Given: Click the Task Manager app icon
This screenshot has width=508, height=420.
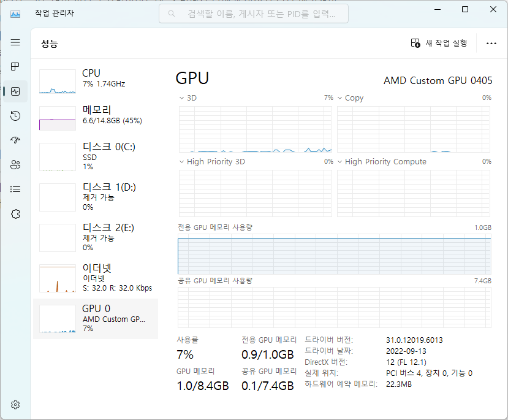Looking at the screenshot, I should click(15, 14).
